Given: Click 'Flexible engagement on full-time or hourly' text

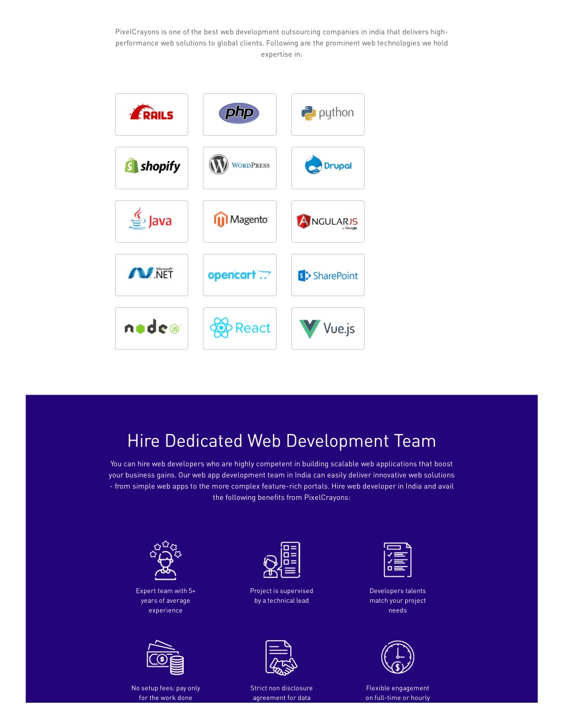Looking at the screenshot, I should point(398,693).
